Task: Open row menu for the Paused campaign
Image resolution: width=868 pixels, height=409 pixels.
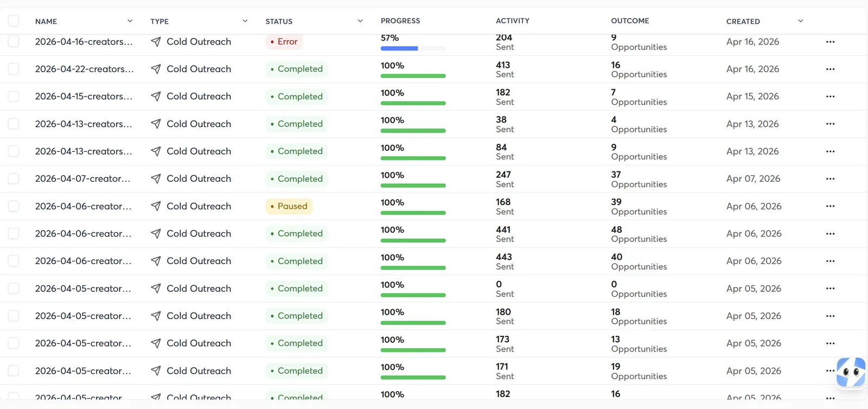Action: pos(830,206)
